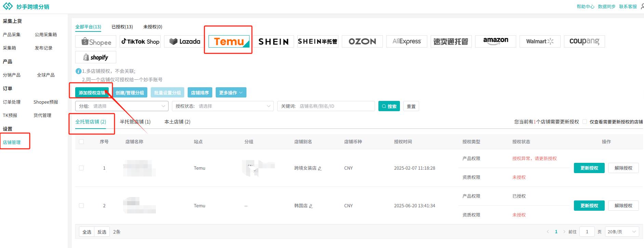Image resolution: width=644 pixels, height=248 pixels.
Task: Click 添加授权店铺 button
Action: coord(92,93)
